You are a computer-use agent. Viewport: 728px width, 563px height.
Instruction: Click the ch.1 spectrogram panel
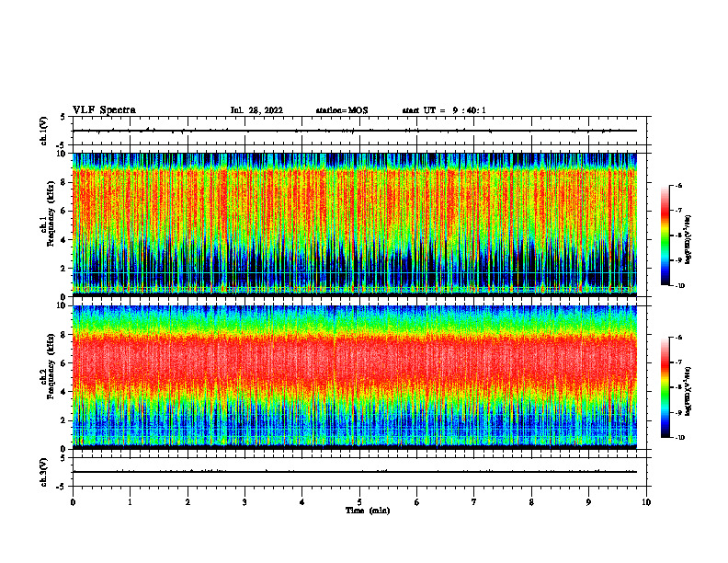pos(355,224)
